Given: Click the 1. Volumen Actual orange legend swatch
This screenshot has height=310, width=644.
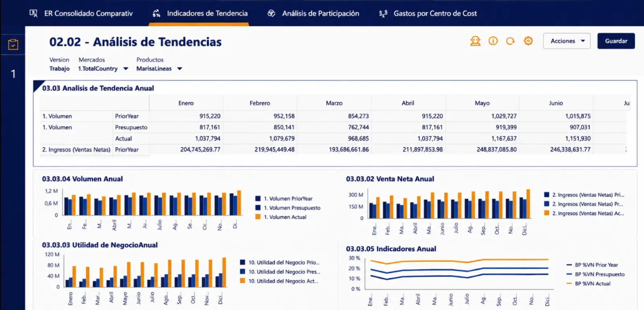Looking at the screenshot, I should pyautogui.click(x=258, y=217).
